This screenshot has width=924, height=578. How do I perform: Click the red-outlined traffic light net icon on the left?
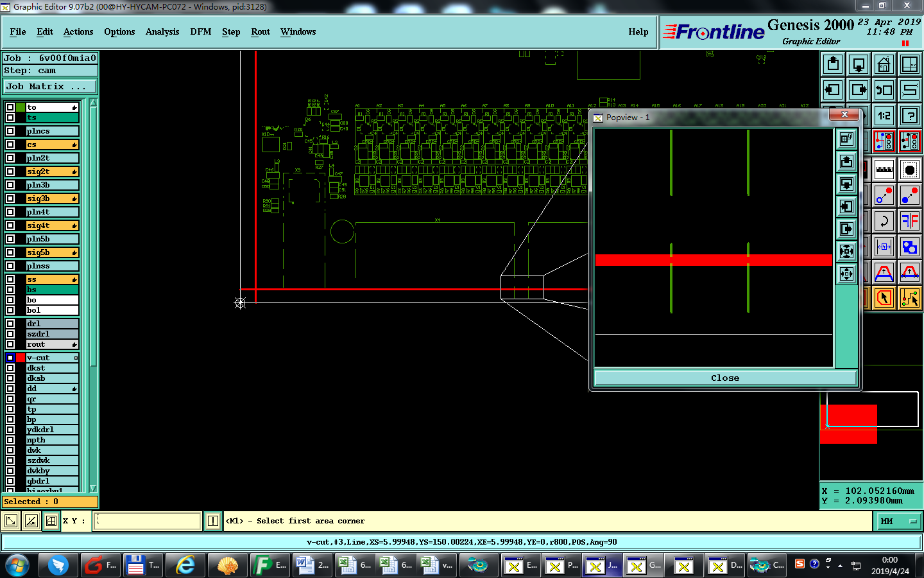[x=884, y=141]
